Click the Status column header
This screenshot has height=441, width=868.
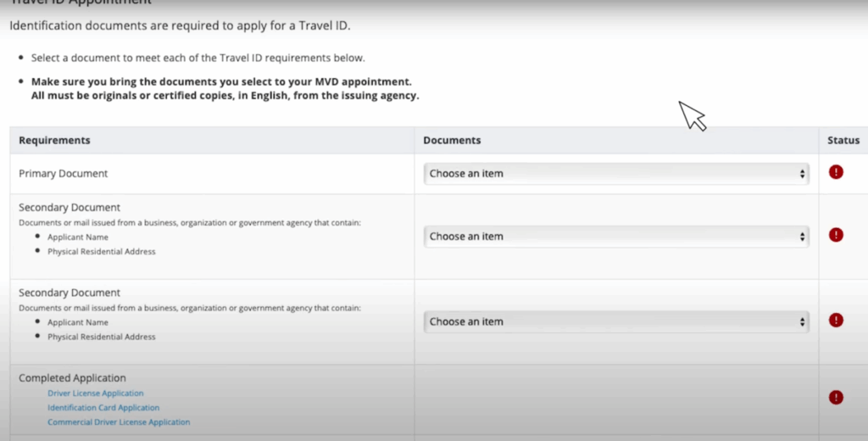pos(843,140)
